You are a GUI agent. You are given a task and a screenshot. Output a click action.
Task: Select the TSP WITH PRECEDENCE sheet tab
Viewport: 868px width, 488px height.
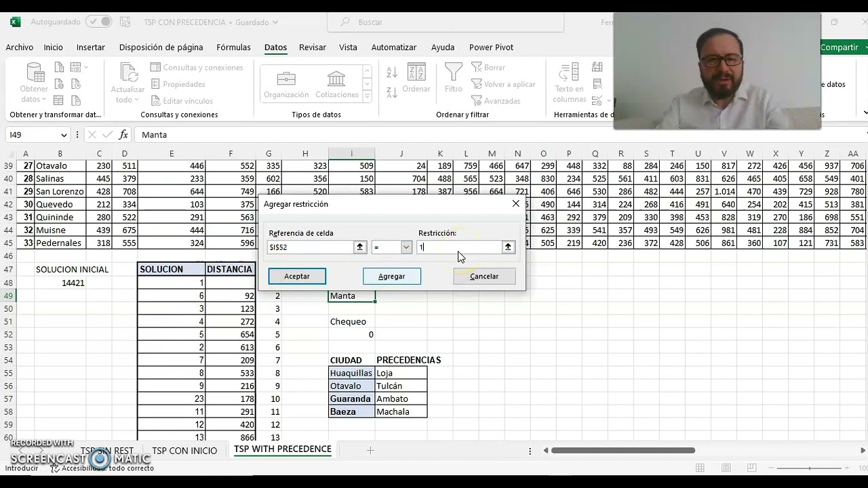point(283,449)
